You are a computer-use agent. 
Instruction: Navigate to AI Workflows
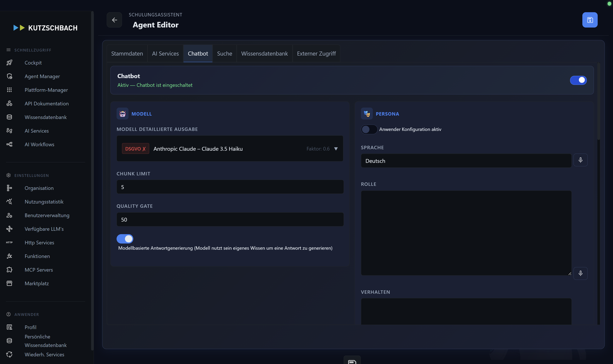click(x=39, y=144)
